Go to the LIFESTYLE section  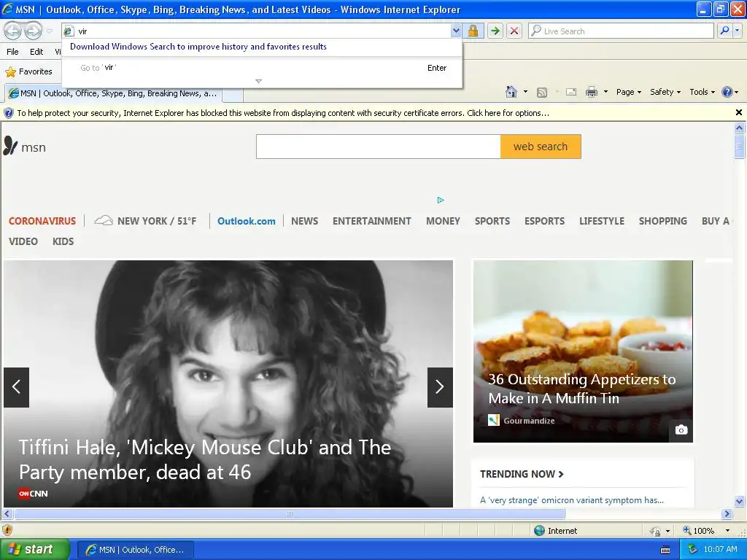coord(602,221)
